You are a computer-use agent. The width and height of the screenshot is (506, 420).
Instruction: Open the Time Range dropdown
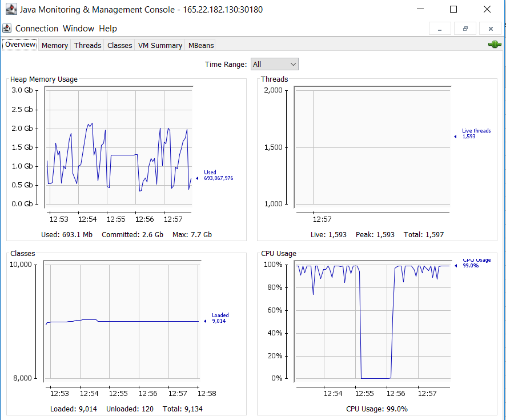coord(274,65)
